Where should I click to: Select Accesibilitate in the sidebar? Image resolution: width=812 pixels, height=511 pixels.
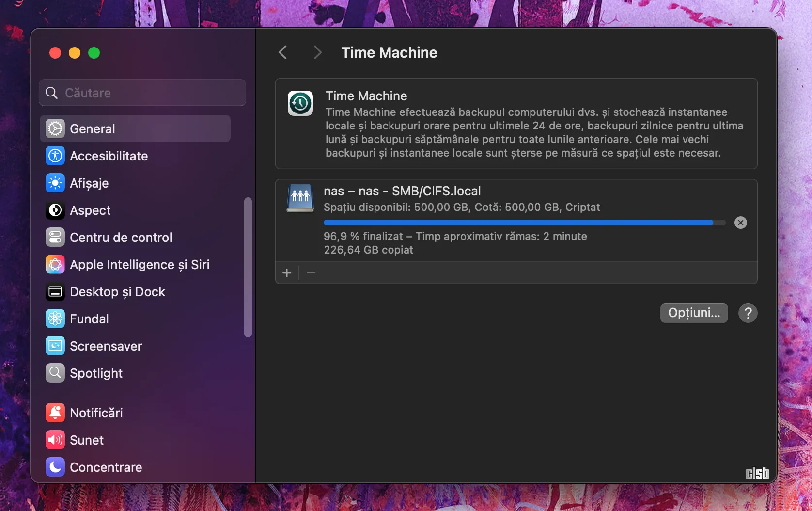point(135,156)
